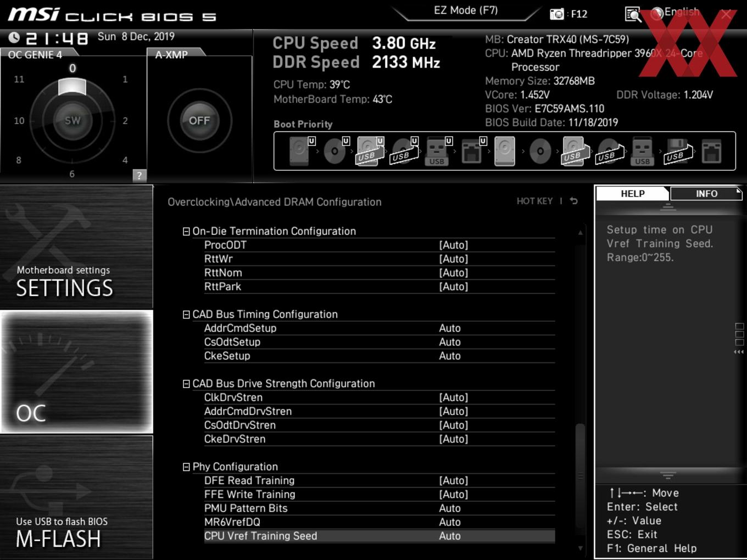Select the UEFI USB CD/DVD boot icon
747x560 pixels.
tap(404, 151)
